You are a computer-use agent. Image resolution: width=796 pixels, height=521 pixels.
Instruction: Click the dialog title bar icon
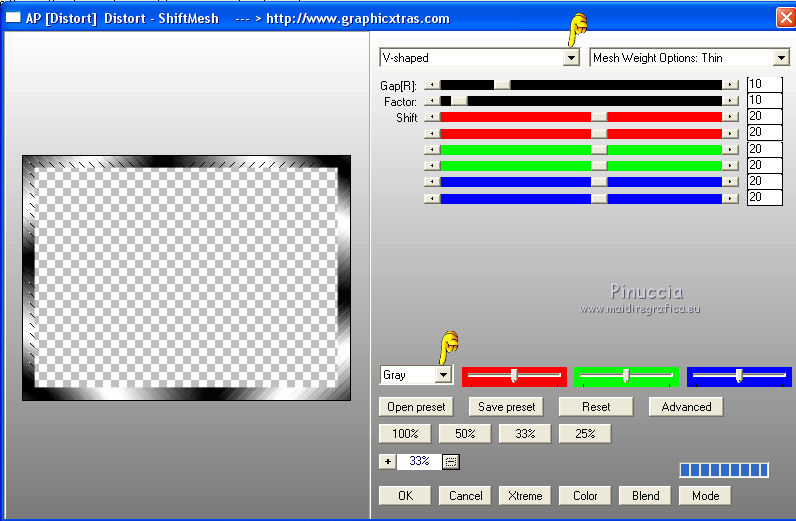click(13, 18)
